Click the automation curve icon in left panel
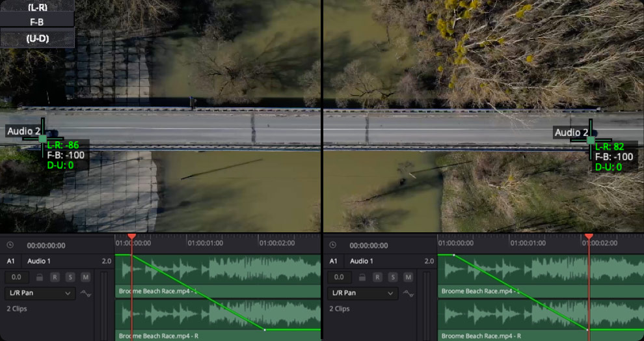This screenshot has height=341, width=644. (x=85, y=293)
